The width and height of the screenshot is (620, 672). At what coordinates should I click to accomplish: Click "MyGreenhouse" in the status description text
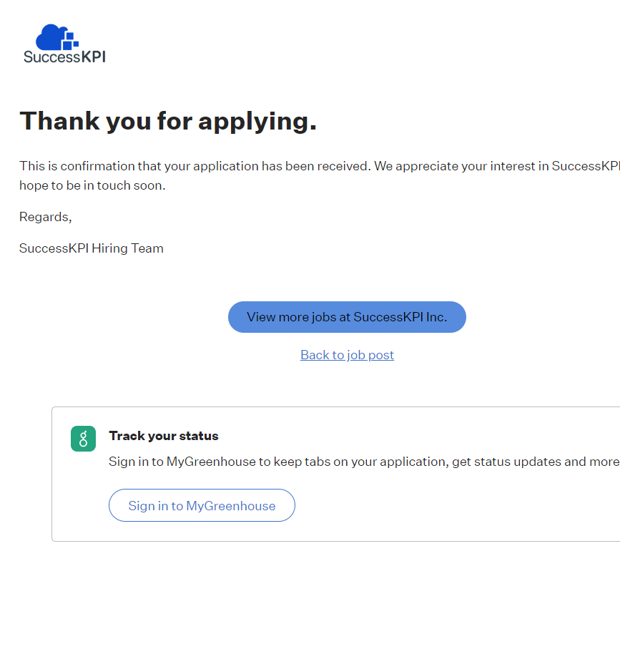click(211, 462)
